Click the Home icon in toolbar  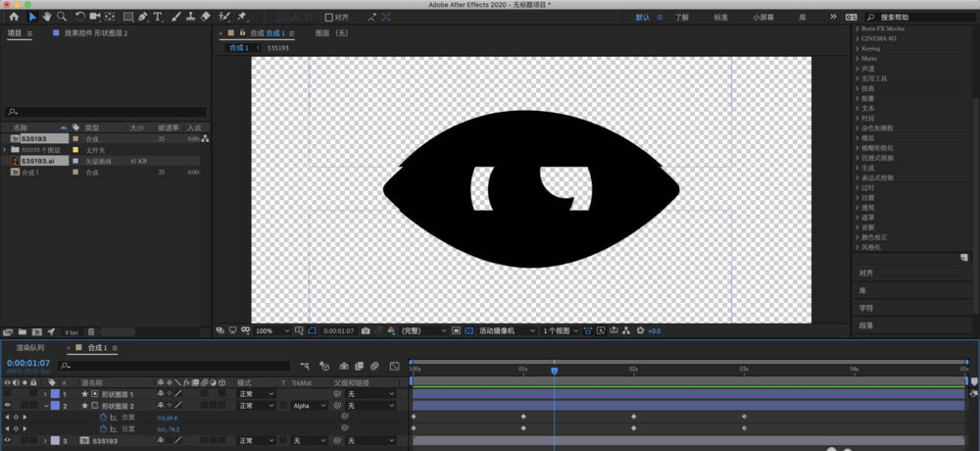tap(14, 17)
